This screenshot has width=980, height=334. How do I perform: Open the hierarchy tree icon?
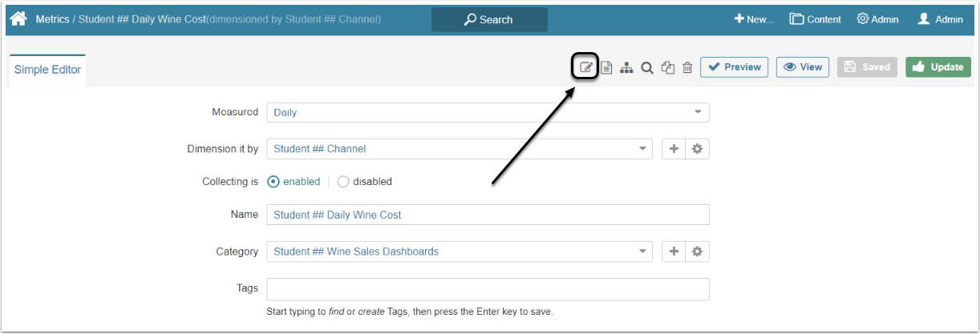pos(627,67)
